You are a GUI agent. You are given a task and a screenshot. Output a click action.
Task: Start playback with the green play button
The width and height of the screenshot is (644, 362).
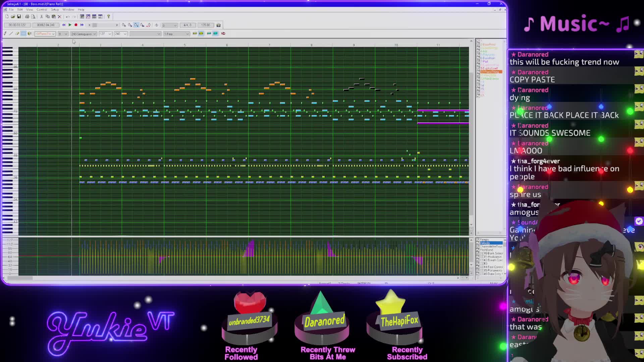(70, 25)
